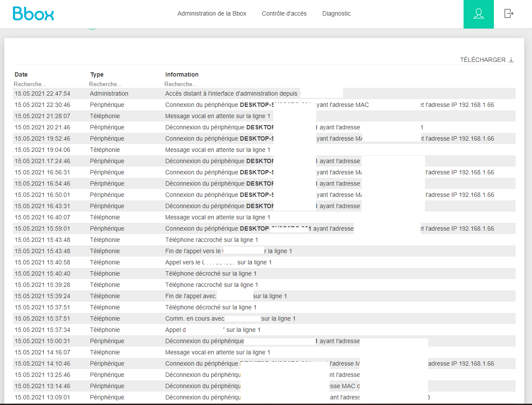Select the date 15.05.2021 21:28:07
532x405 pixels.
click(42, 116)
